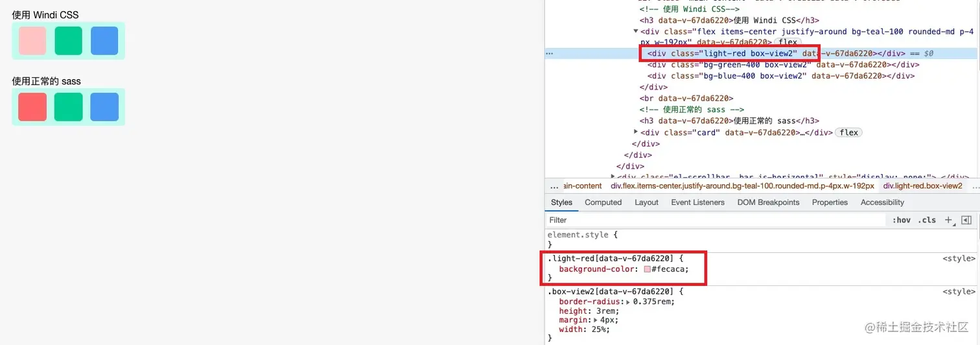Open the DOM Breakpoints tab
Viewport: 980px width, 345px height.
click(768, 202)
